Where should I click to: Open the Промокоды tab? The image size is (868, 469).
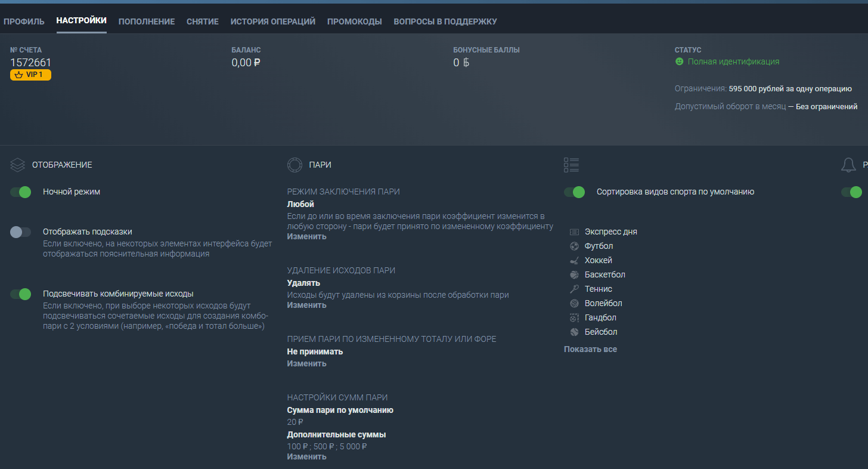[354, 21]
